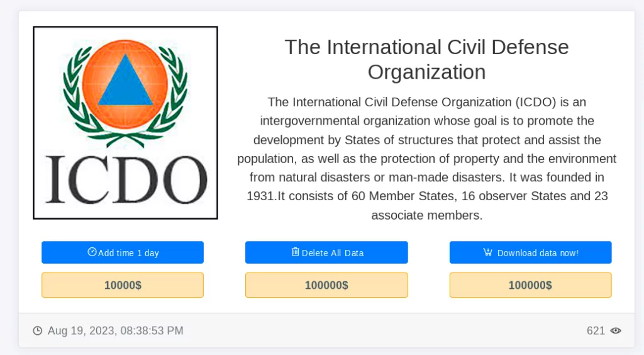
Task: Click the trash can icon on Delete button
Action: point(296,252)
